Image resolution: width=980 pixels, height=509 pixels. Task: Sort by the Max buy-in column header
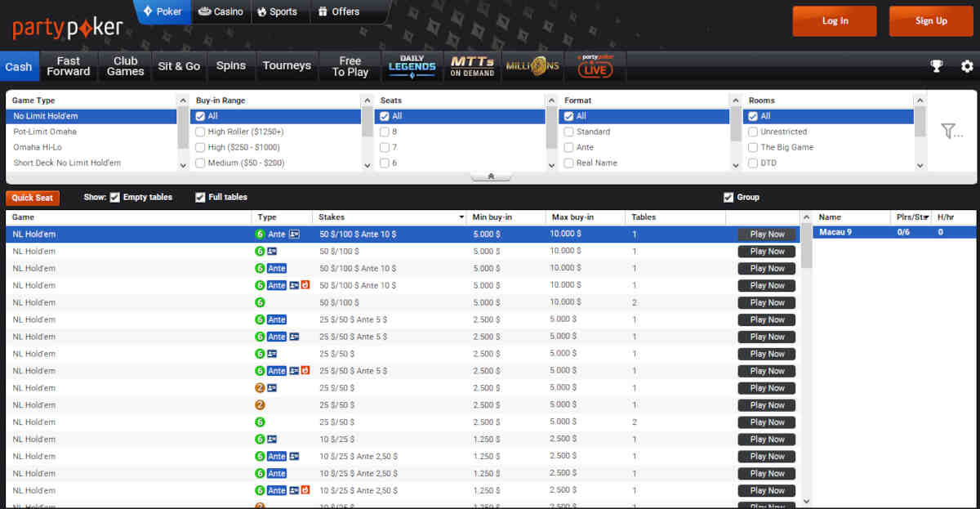(586, 217)
